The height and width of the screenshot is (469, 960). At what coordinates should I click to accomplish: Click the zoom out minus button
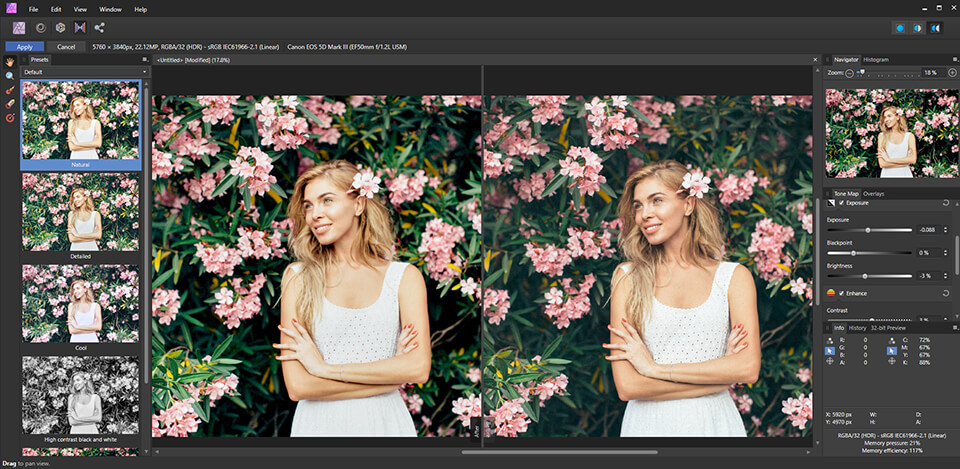[x=849, y=73]
